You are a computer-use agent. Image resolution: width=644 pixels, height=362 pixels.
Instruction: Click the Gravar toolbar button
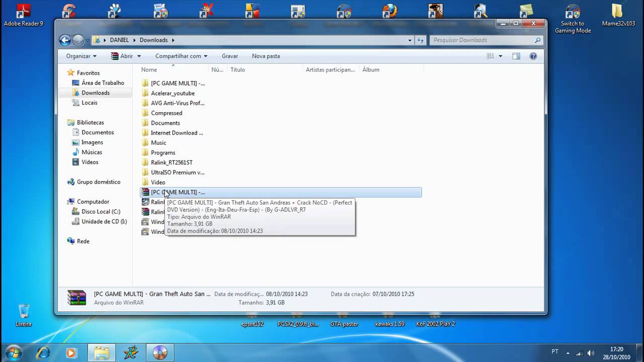click(230, 56)
